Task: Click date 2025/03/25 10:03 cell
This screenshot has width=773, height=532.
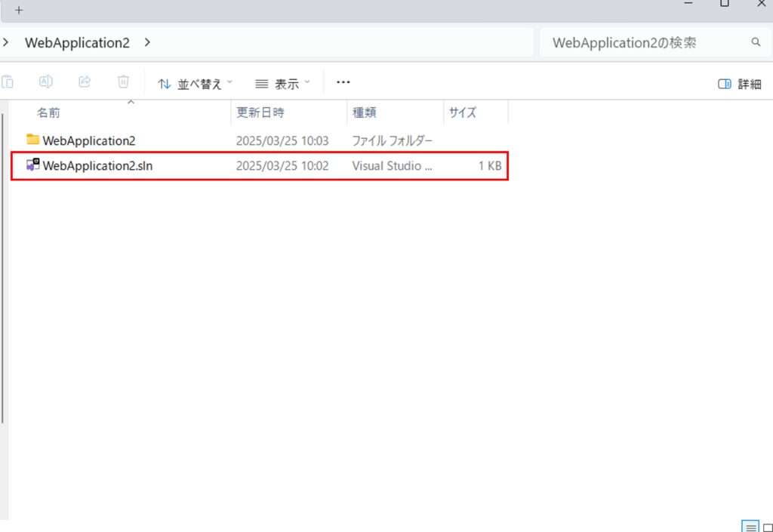Action: click(x=282, y=141)
